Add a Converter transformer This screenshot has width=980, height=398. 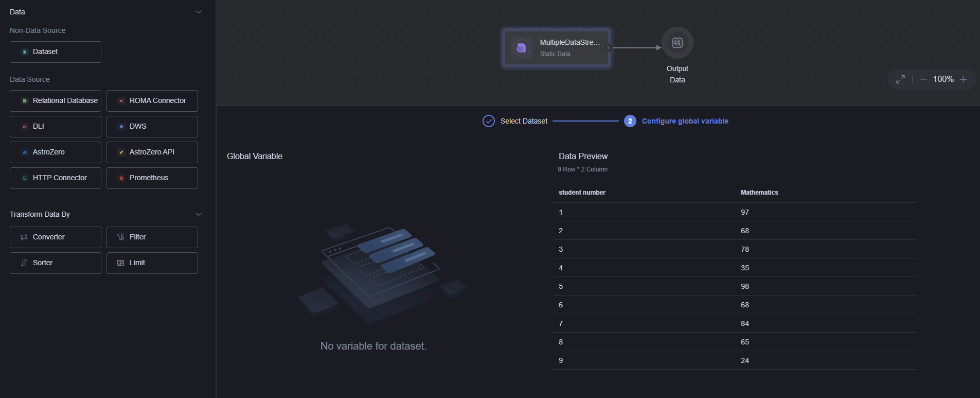pyautogui.click(x=56, y=237)
